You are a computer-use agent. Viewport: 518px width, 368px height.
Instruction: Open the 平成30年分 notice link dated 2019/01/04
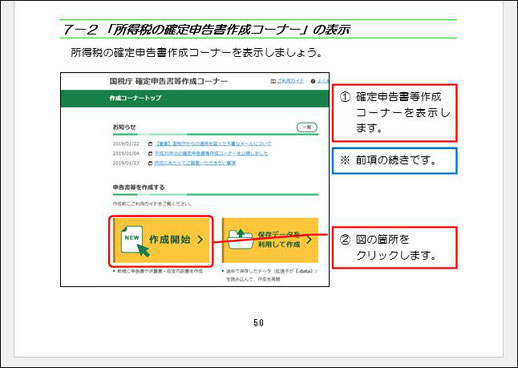click(211, 153)
